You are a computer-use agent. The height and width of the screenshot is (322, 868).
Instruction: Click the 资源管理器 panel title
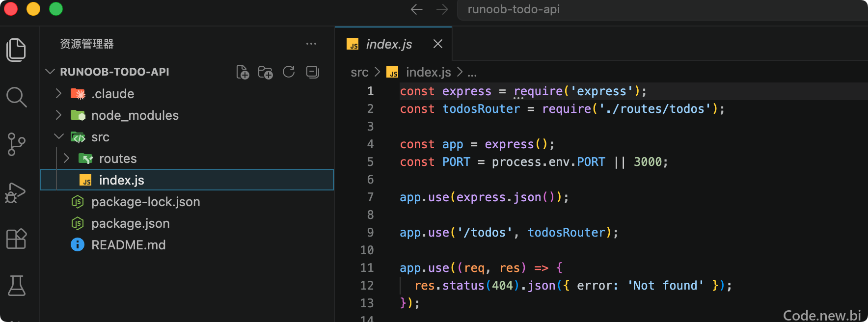(x=87, y=44)
